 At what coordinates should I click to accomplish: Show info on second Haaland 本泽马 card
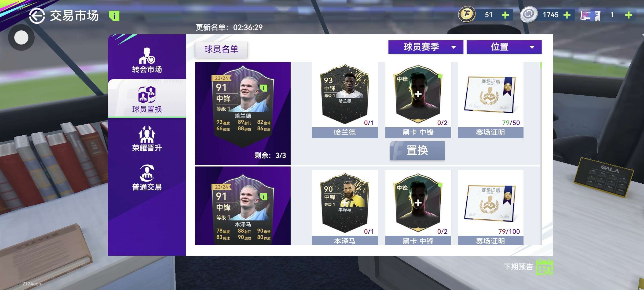pyautogui.click(x=264, y=197)
